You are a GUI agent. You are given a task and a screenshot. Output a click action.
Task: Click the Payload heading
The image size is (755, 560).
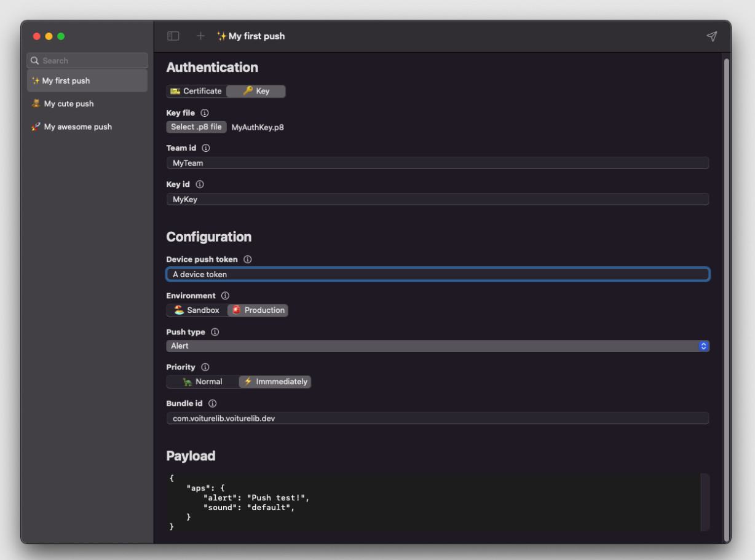pyautogui.click(x=191, y=456)
